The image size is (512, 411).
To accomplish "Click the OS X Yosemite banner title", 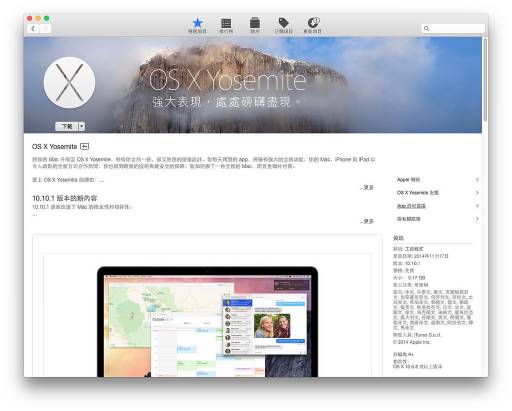I will click(227, 80).
